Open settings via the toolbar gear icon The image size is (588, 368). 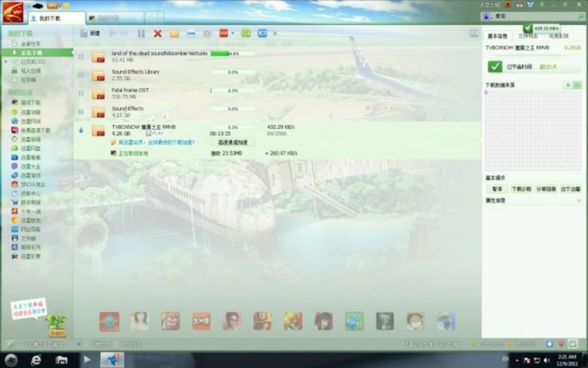(x=207, y=34)
